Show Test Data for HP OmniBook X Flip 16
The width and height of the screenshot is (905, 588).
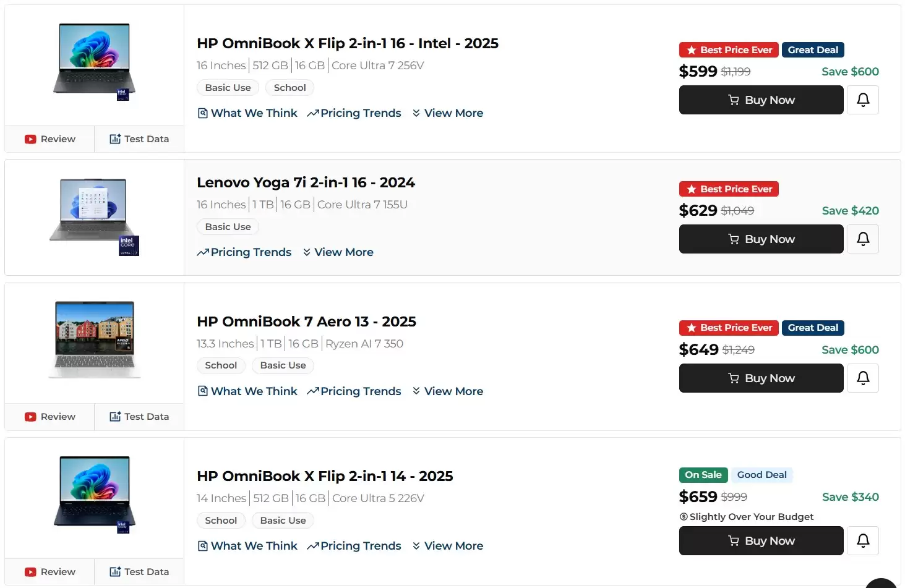139,139
